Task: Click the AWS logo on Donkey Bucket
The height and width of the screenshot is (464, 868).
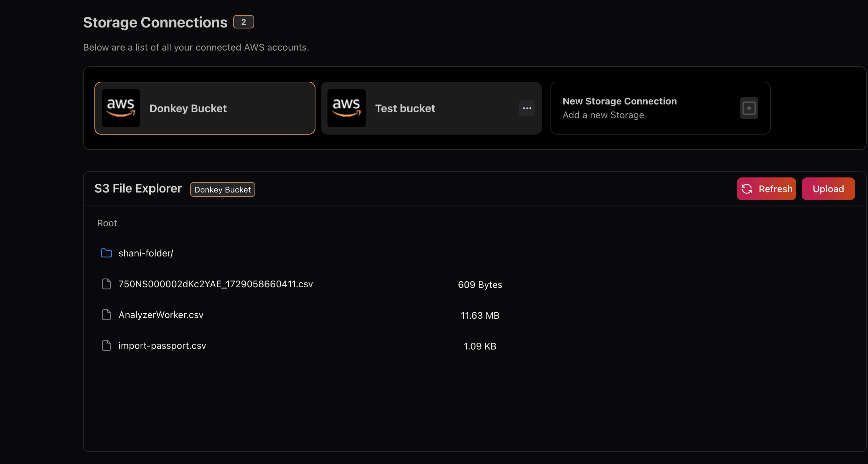Action: coord(121,108)
